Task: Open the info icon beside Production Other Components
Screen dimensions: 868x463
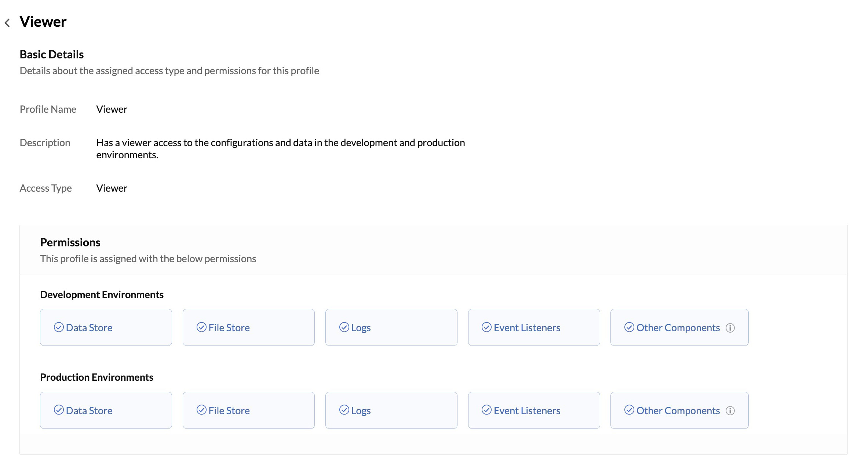Action: tap(731, 410)
